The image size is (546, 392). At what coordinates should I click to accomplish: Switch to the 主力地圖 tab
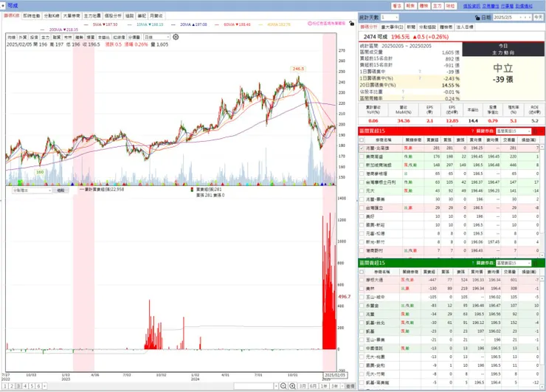(92, 16)
